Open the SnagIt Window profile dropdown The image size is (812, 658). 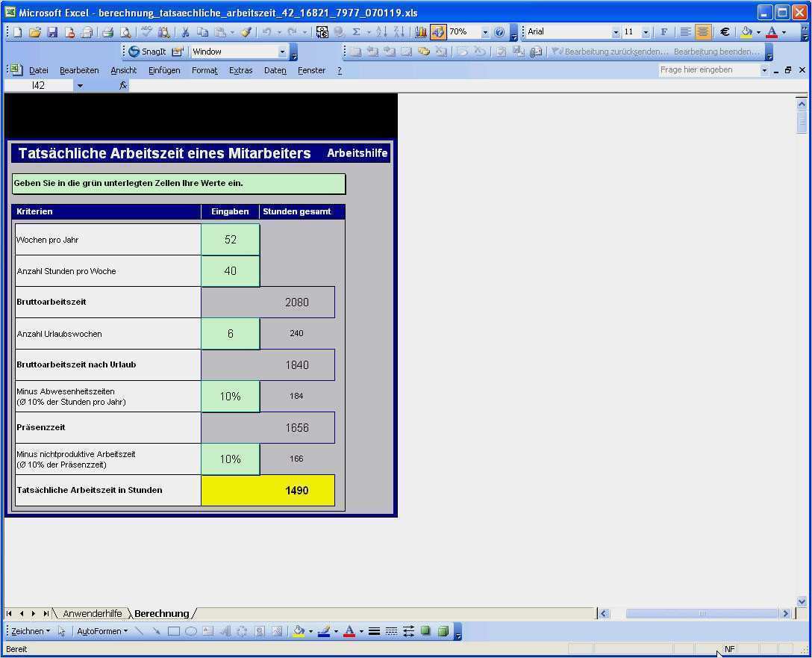[282, 52]
